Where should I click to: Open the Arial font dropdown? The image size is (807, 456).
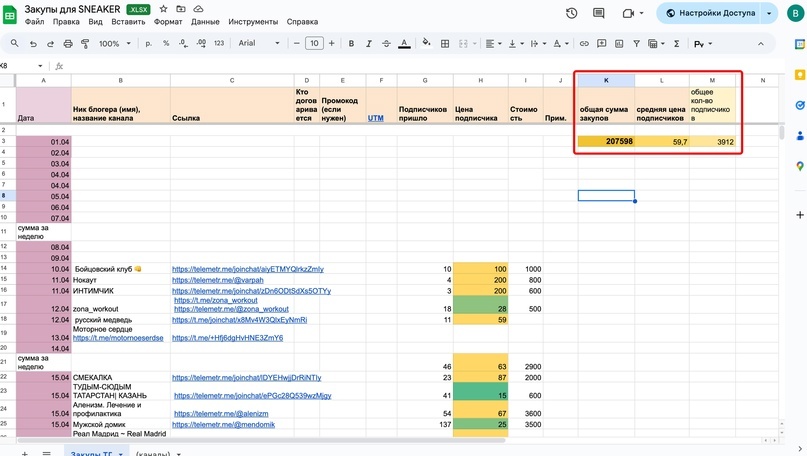click(259, 43)
